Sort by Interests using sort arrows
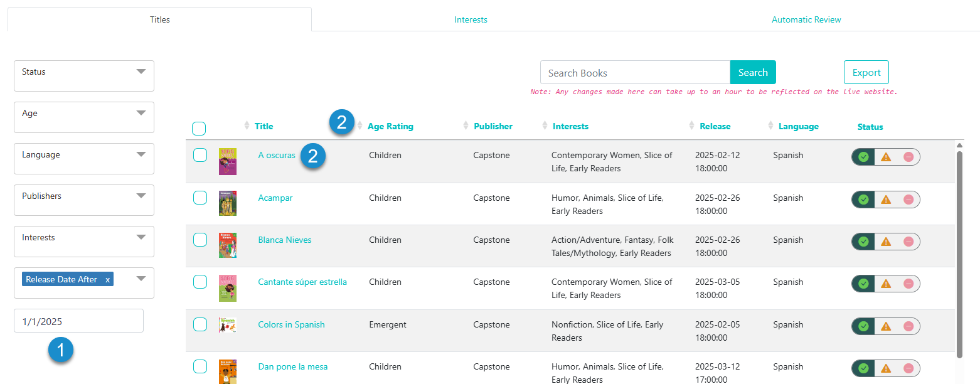The width and height of the screenshot is (980, 384). 545,125
